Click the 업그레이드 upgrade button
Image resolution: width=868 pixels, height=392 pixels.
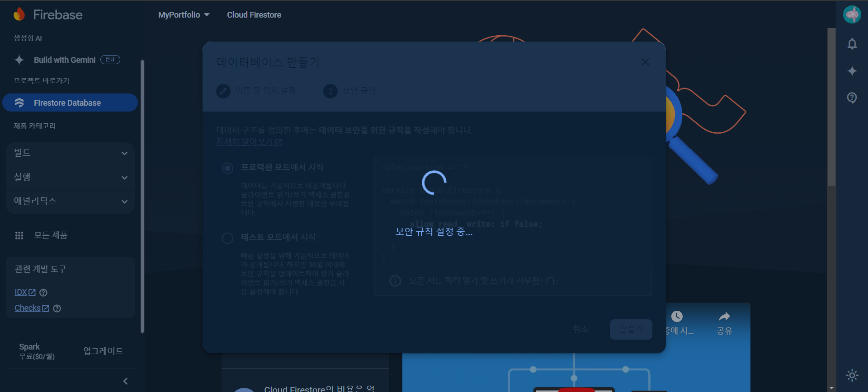point(103,351)
